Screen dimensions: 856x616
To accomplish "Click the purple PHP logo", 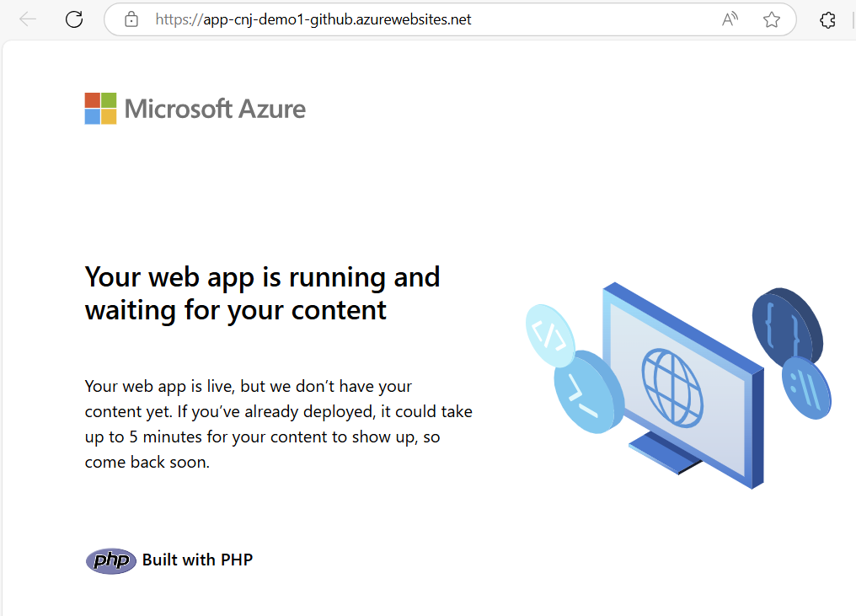I will 110,560.
